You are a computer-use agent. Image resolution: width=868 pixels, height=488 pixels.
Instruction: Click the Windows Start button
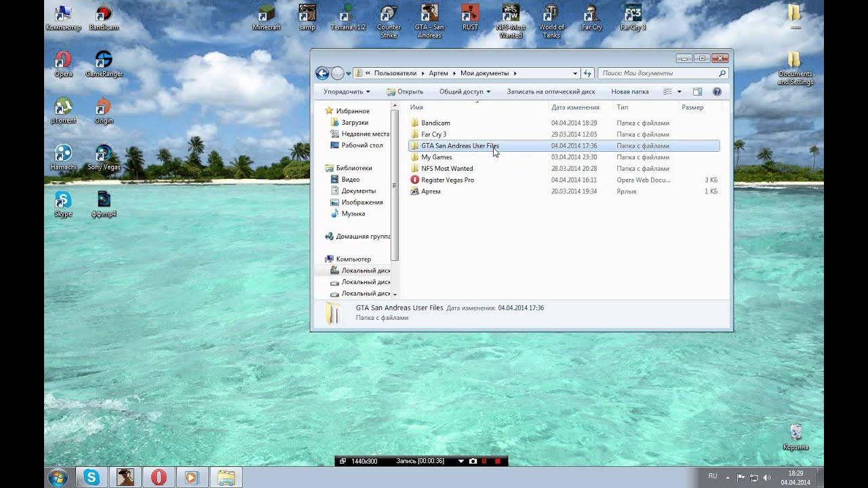[x=58, y=477]
